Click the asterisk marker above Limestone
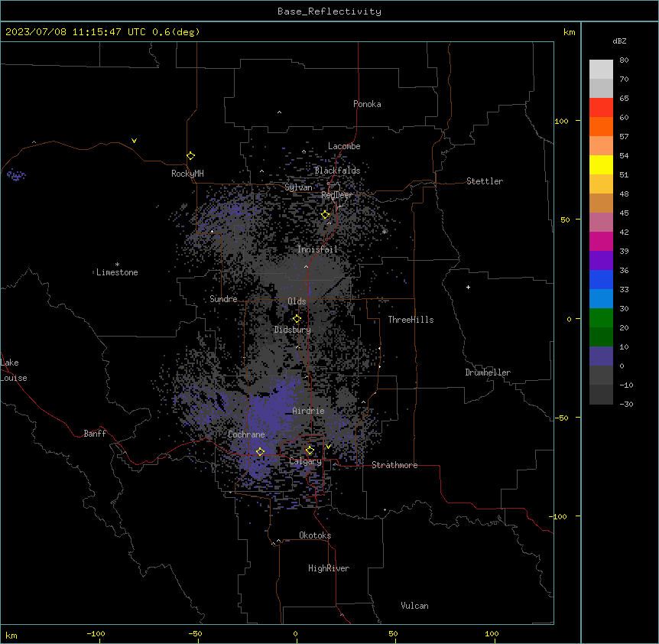The height and width of the screenshot is (644, 659). tap(117, 265)
